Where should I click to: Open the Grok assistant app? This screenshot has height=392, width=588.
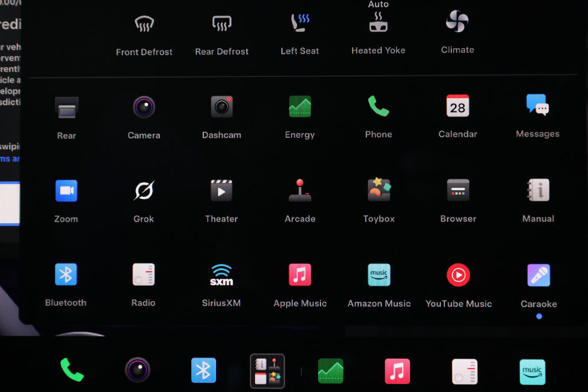[x=144, y=191]
